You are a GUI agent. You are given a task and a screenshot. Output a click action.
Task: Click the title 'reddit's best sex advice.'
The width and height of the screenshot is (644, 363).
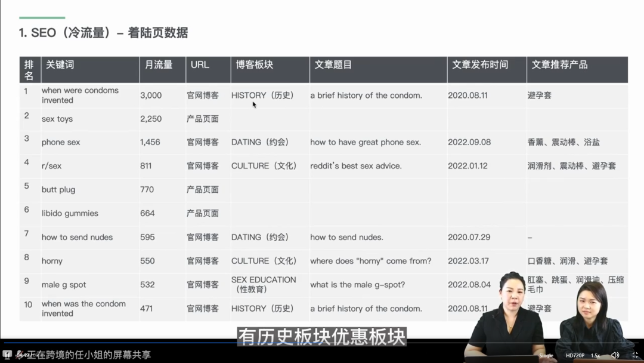[x=355, y=166]
